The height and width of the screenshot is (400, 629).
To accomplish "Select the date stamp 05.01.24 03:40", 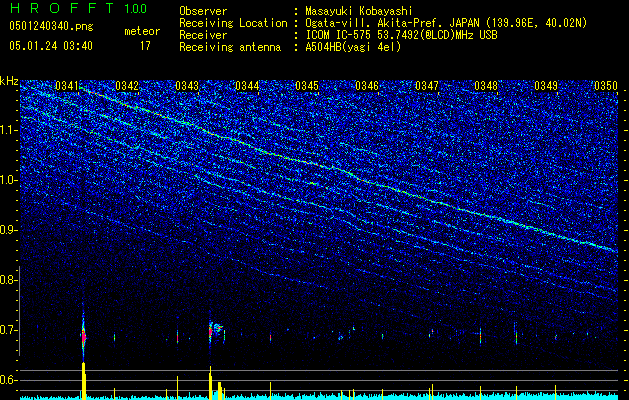I will [x=51, y=46].
